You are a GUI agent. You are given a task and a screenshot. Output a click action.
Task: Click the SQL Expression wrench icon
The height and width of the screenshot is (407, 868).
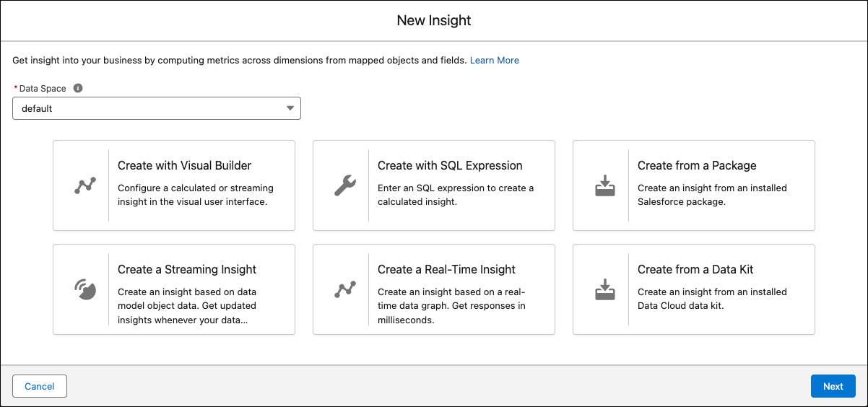pos(344,185)
